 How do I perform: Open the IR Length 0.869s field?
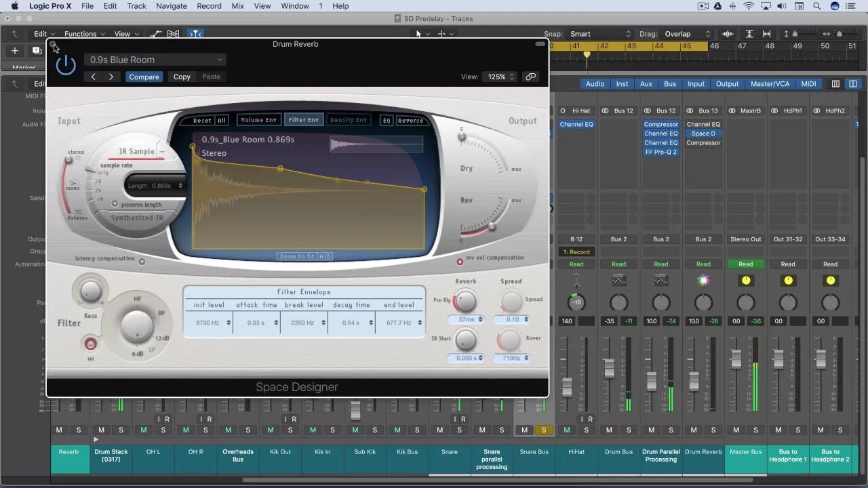click(x=155, y=186)
